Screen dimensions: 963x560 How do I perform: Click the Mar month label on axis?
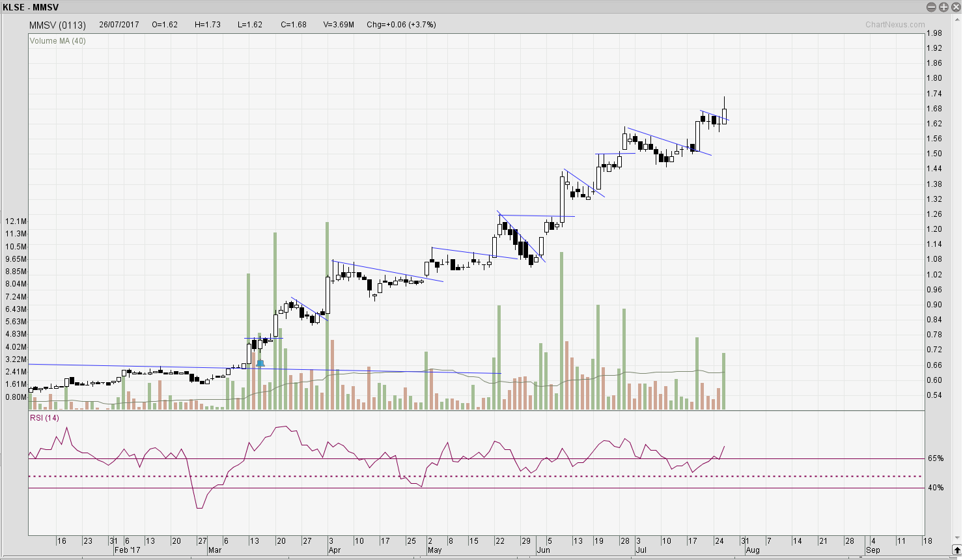tap(215, 550)
